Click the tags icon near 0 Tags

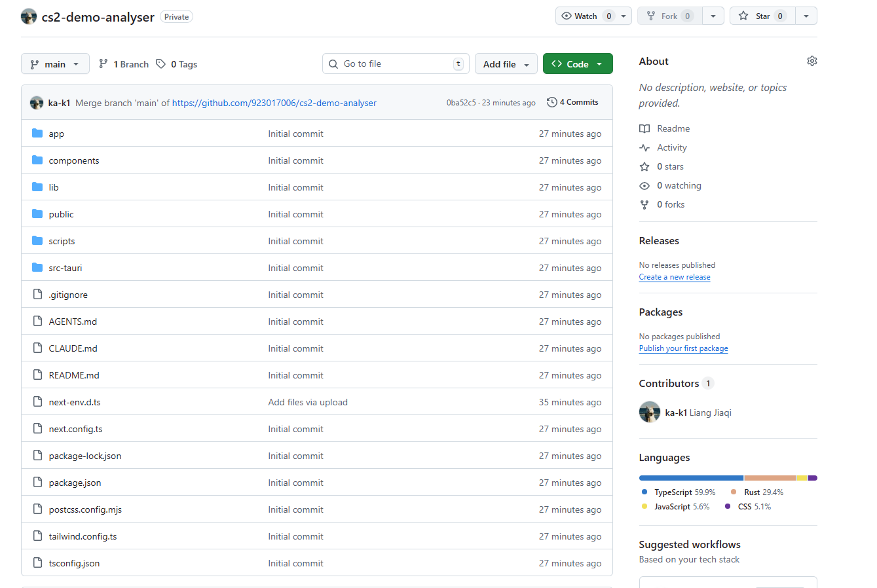pos(160,64)
